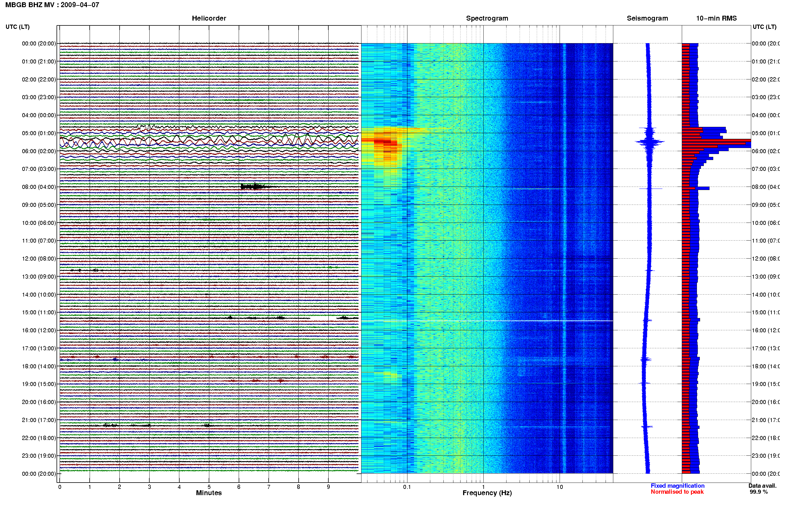Click the '15:00 (11:00)' time label on left axis

tap(39, 313)
